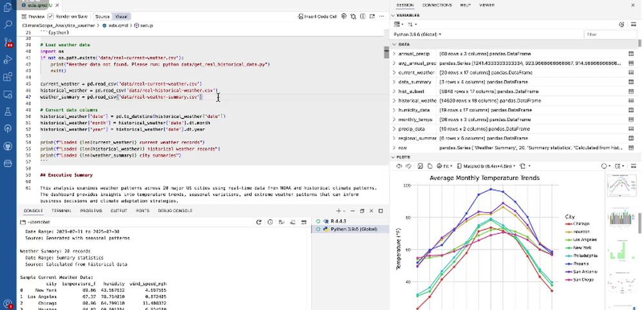The height and width of the screenshot is (310, 644).
Task: Open data viewer for annual_precip
Action: tap(631, 54)
